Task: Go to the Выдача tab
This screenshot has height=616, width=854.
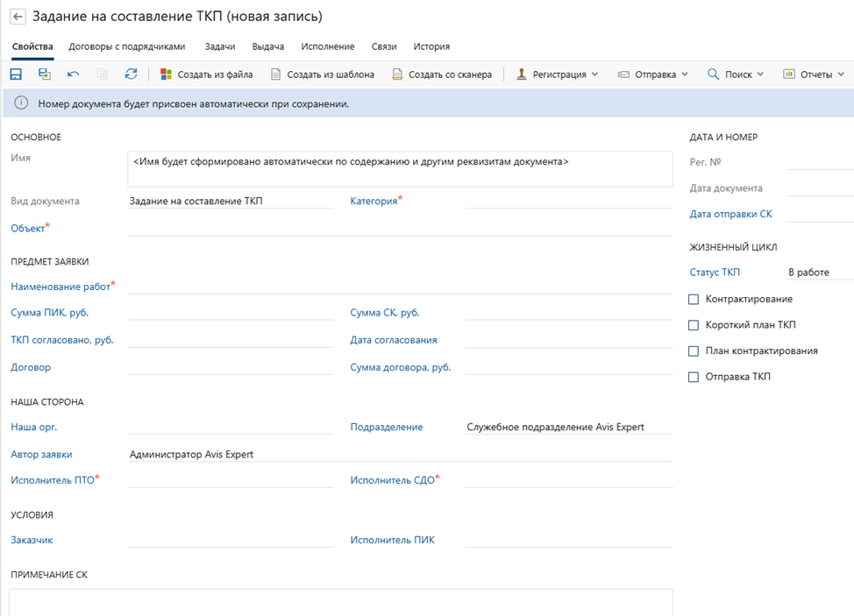Action: coord(268,46)
